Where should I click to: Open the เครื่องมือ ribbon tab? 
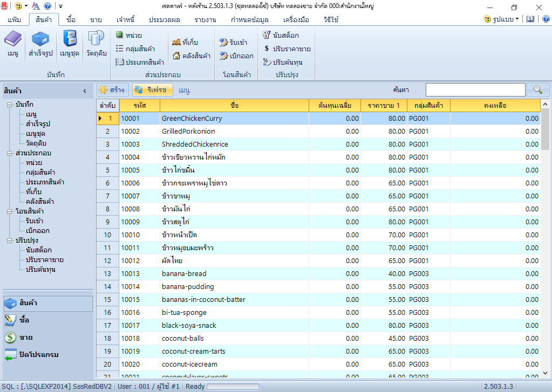296,19
